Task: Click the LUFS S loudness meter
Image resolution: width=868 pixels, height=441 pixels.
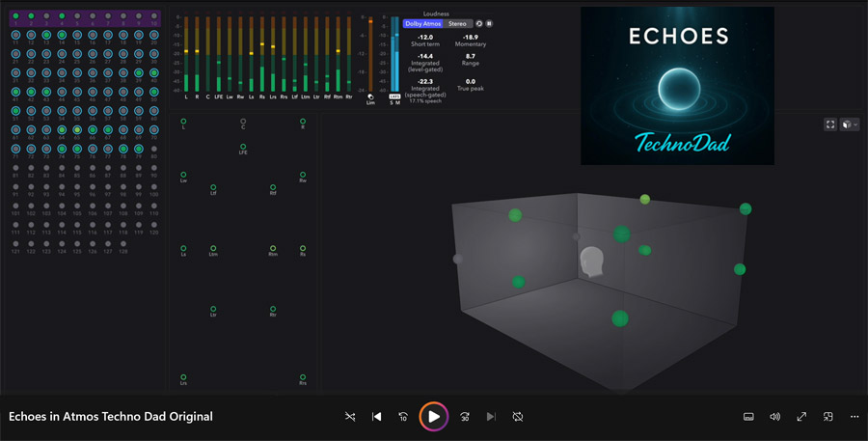Action: pos(393,54)
